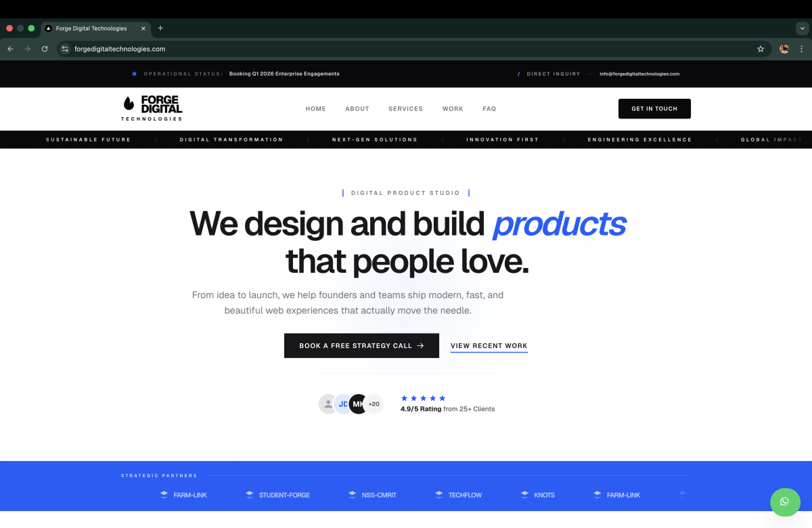812x528 pixels.
Task: Open the VIEW RECENT WORK link
Action: click(489, 346)
